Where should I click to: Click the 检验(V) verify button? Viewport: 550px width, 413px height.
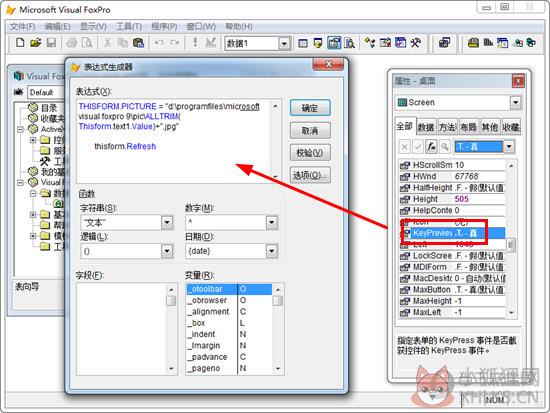pos(310,153)
